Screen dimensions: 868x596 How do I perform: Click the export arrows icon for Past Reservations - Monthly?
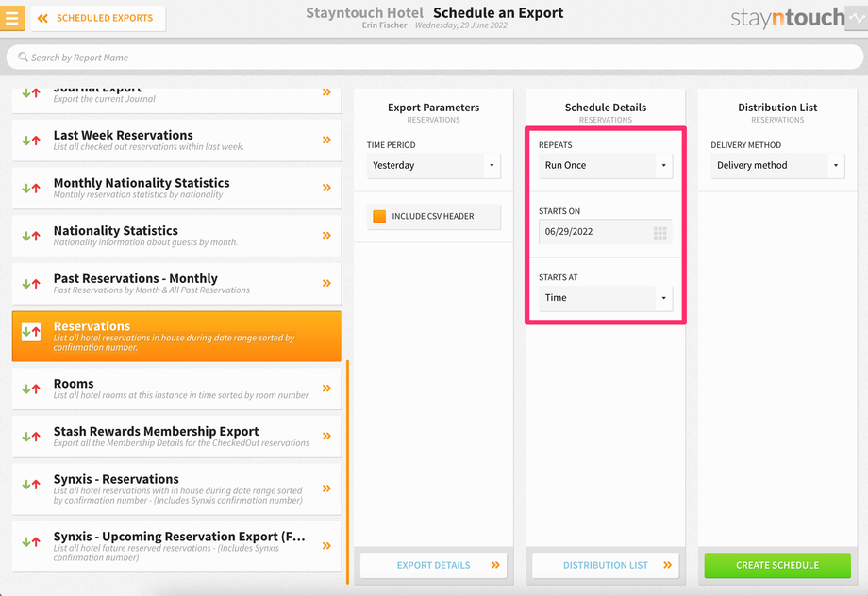31,283
